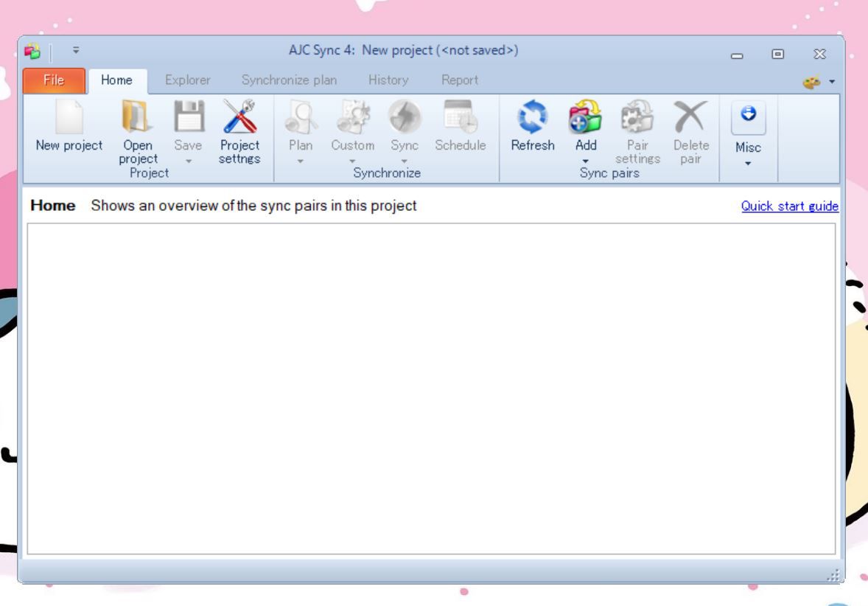Open the Quick start guide link

coord(789,206)
